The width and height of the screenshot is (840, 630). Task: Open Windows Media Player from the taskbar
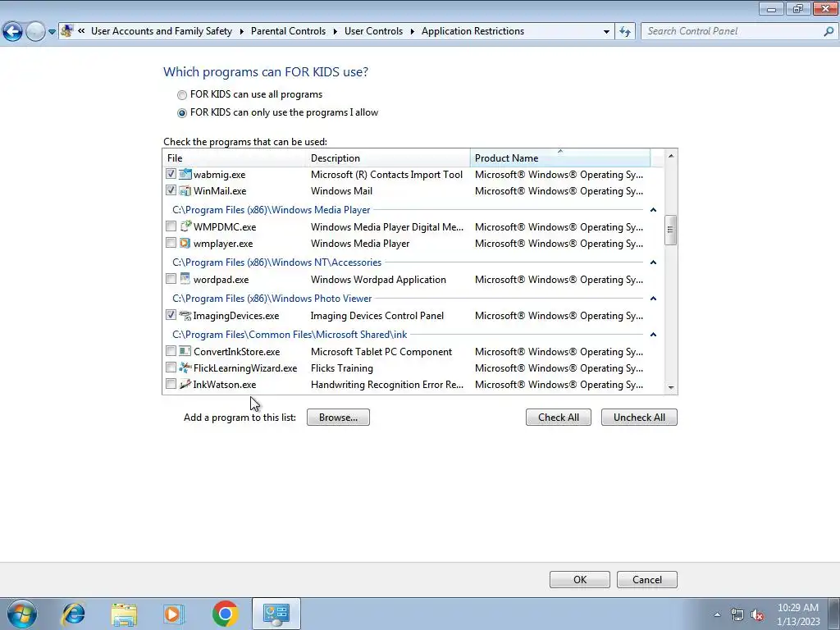pyautogui.click(x=173, y=614)
